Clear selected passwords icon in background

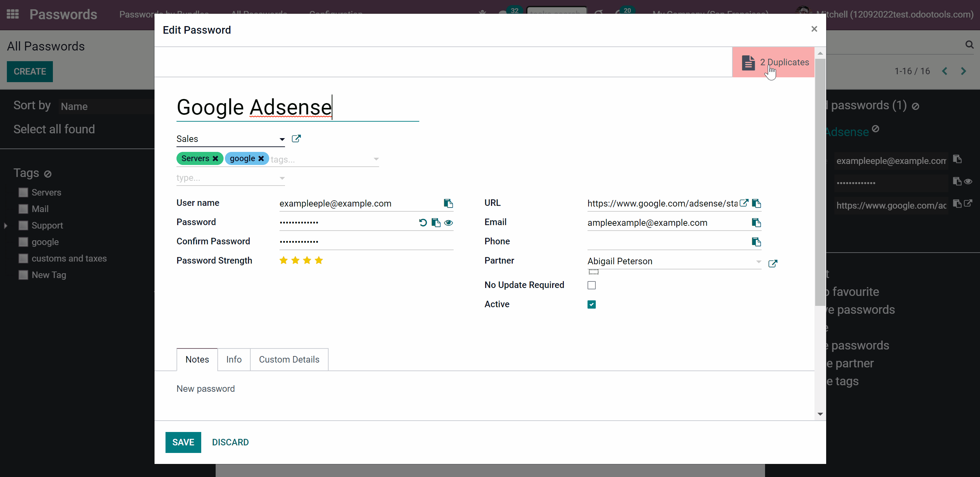(915, 107)
